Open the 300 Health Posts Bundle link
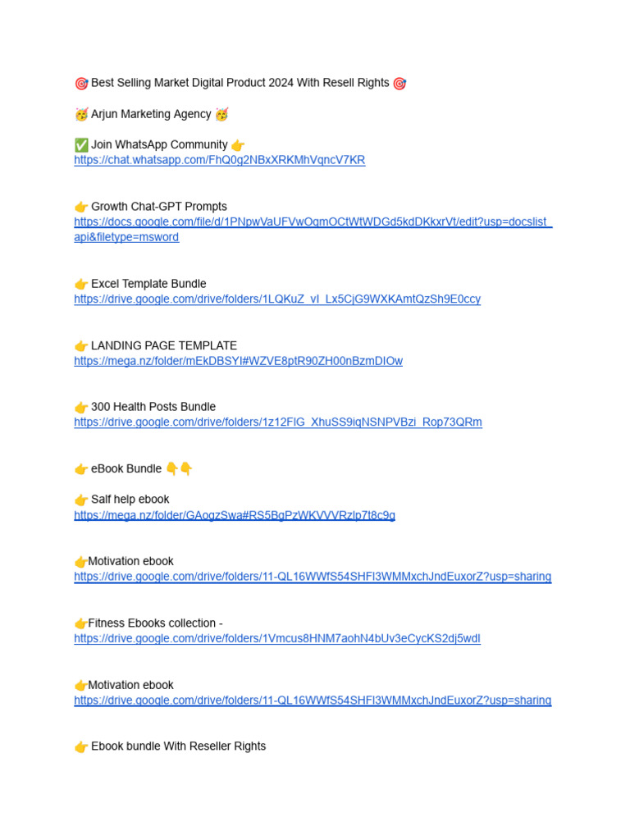The image size is (630, 840). (278, 422)
